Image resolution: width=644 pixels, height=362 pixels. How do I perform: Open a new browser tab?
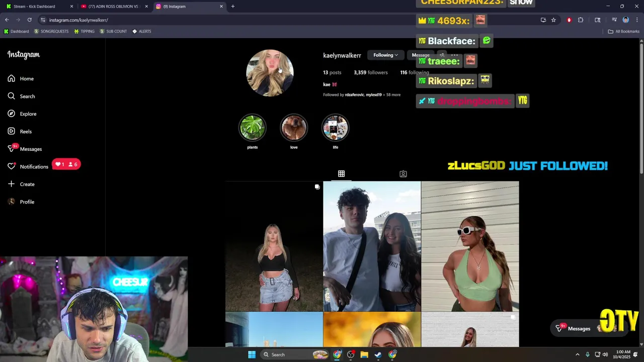click(232, 7)
